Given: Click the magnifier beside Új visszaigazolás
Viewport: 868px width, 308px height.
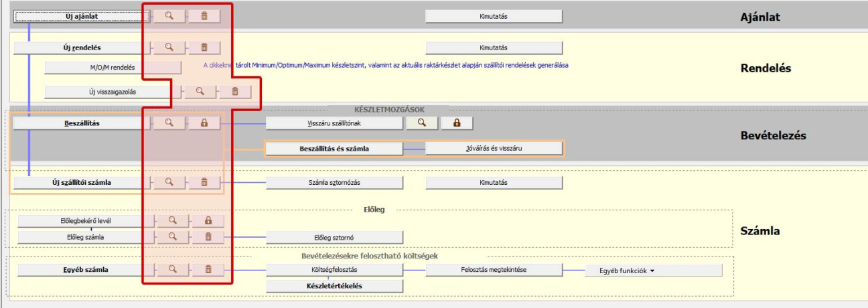Looking at the screenshot, I should tap(200, 92).
